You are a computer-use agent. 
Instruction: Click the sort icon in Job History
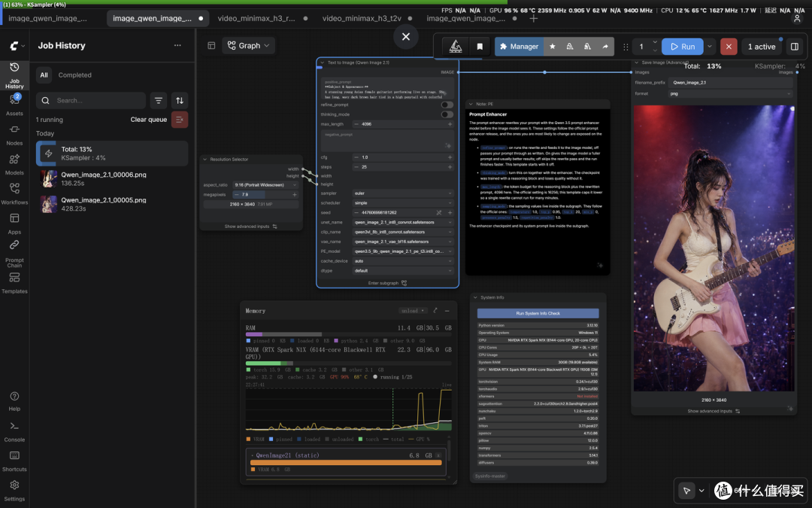(x=180, y=101)
